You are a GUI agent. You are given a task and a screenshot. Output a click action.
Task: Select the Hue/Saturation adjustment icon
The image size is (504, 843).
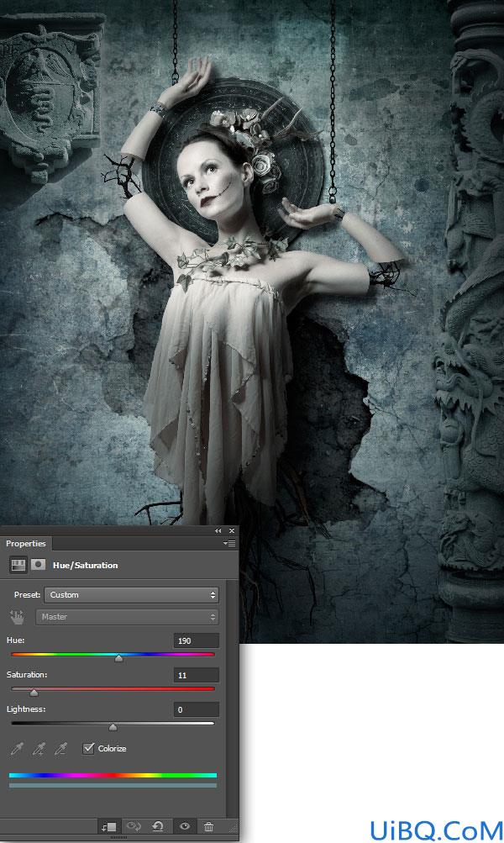click(x=18, y=565)
